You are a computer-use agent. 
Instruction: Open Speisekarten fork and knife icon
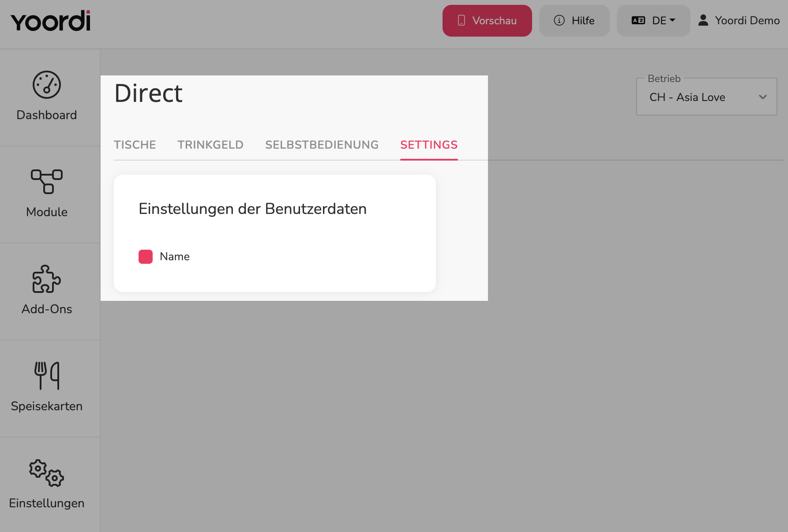(47, 376)
